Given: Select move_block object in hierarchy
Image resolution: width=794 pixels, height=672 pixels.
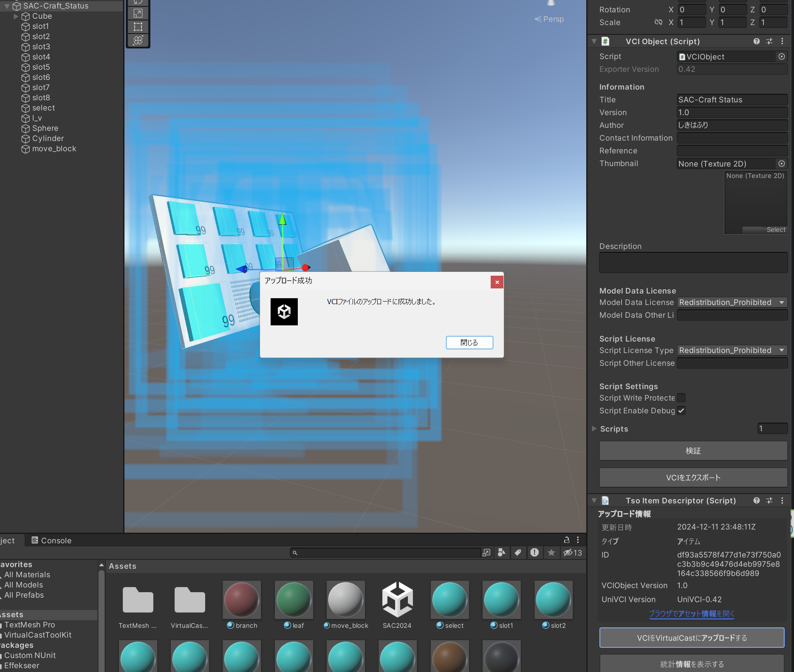Looking at the screenshot, I should tap(54, 149).
